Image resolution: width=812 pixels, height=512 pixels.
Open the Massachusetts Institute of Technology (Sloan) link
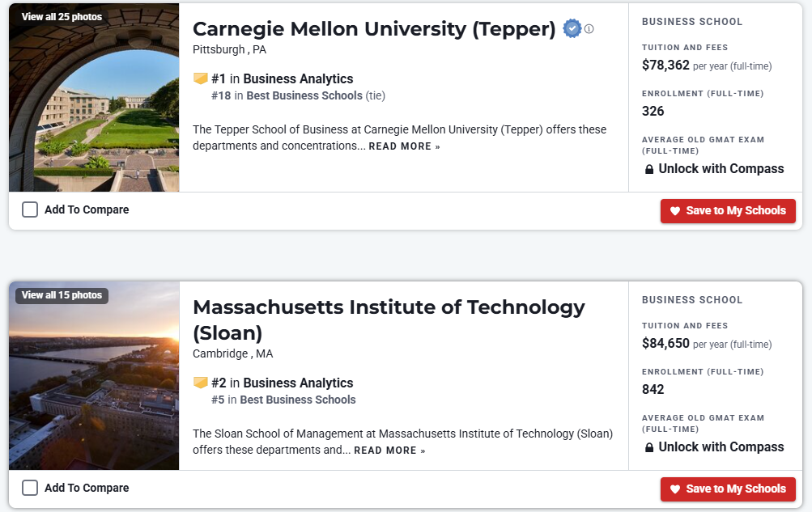(x=389, y=307)
